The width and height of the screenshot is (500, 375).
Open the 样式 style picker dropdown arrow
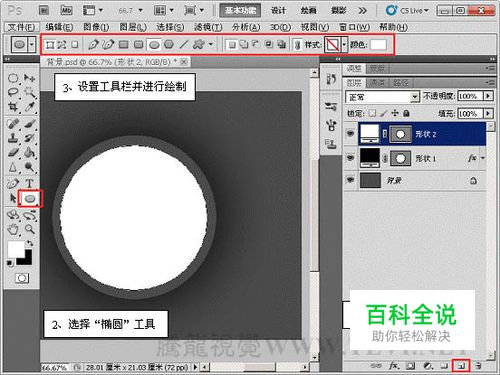[x=345, y=44]
